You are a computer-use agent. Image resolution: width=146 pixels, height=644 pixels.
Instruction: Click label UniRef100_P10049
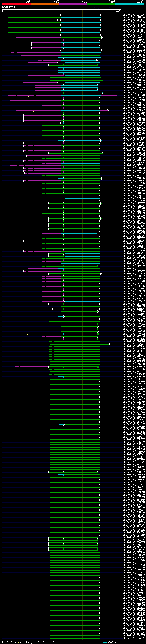[x=134, y=271]
